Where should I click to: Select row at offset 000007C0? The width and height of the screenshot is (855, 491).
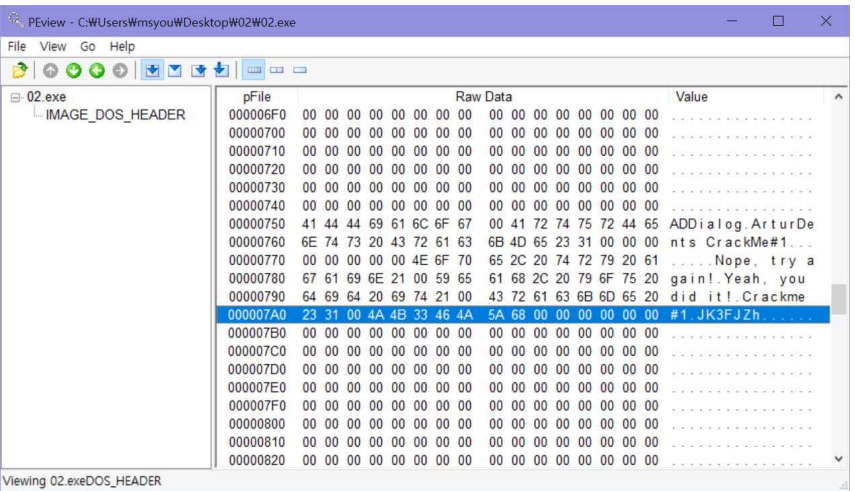point(523,351)
